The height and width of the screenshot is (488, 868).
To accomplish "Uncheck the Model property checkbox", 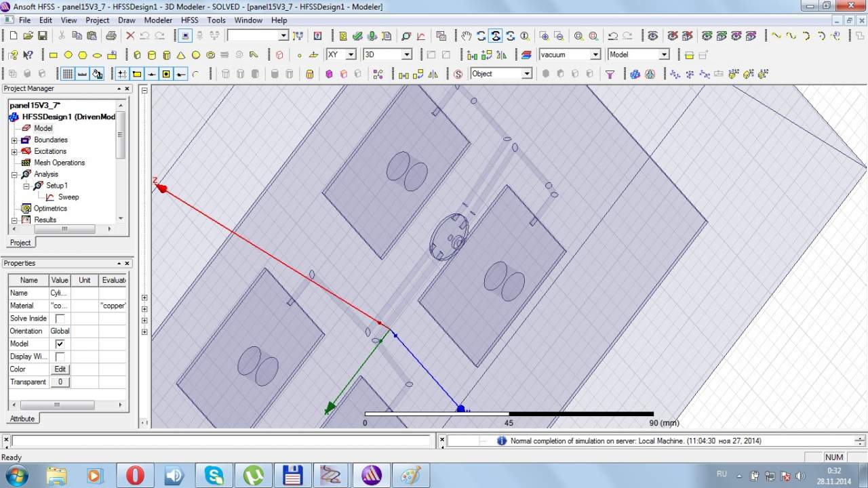I will point(60,344).
